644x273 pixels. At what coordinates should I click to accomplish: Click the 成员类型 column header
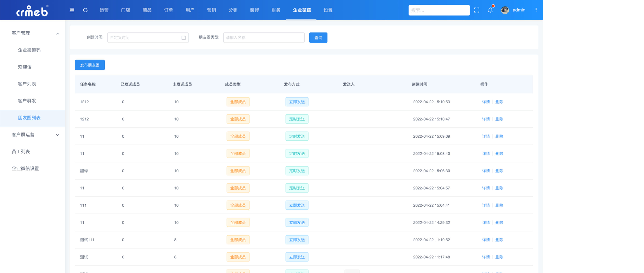tap(232, 84)
